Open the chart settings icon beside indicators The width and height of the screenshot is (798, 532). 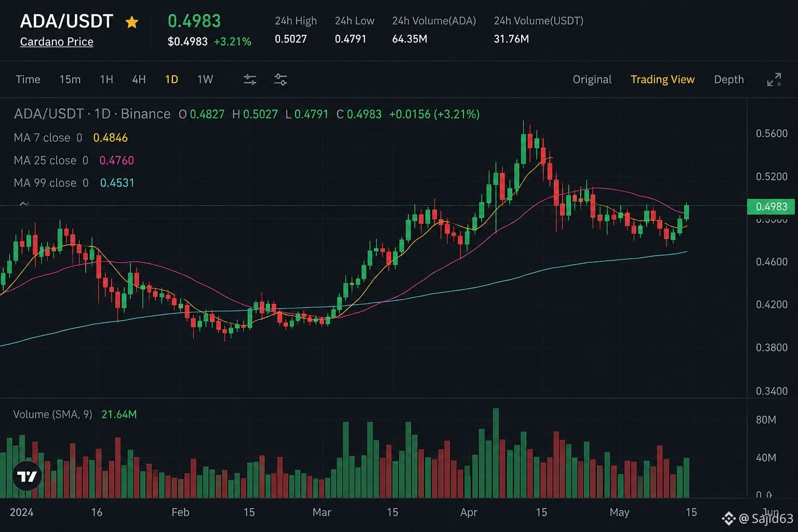pyautogui.click(x=281, y=79)
